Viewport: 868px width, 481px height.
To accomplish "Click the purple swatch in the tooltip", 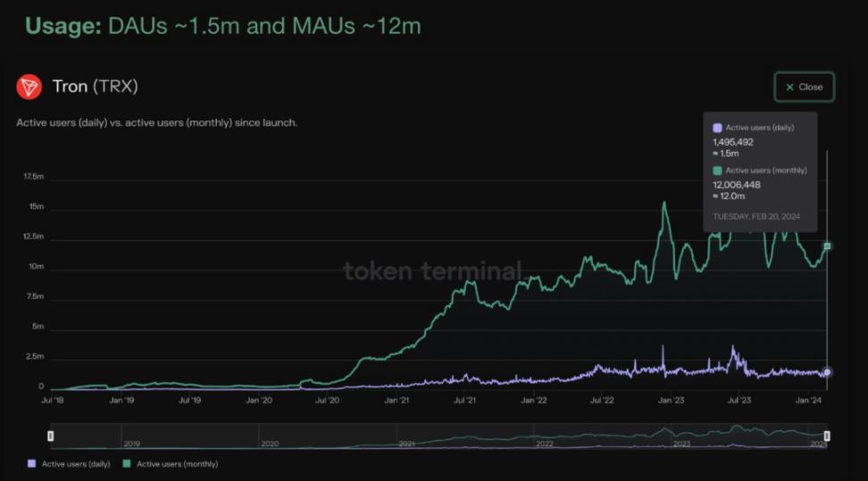I will coord(717,128).
